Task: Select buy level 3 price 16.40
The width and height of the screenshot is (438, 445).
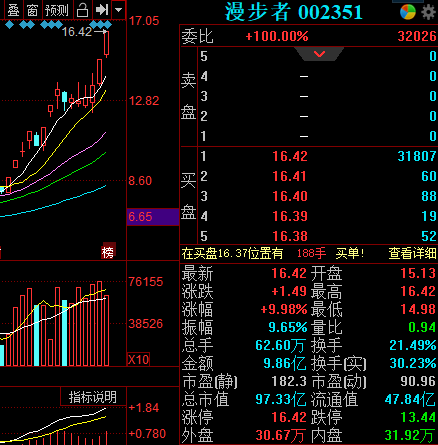Action: point(290,196)
